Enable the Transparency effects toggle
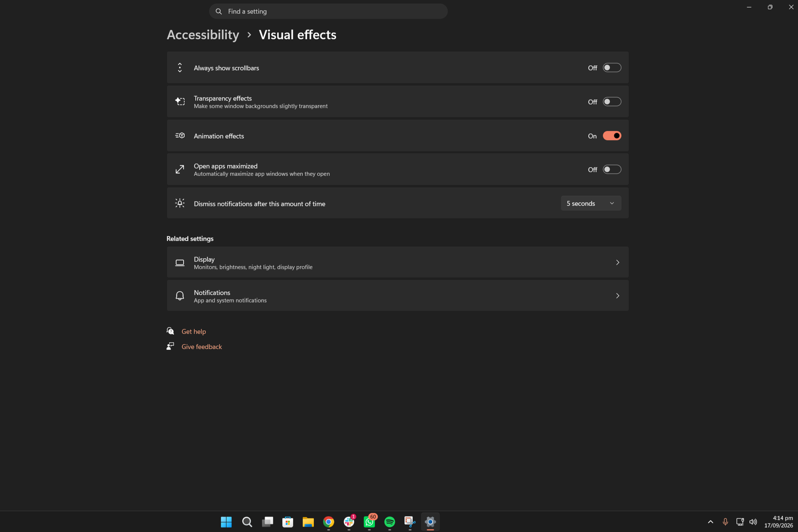The image size is (798, 532). [612, 102]
